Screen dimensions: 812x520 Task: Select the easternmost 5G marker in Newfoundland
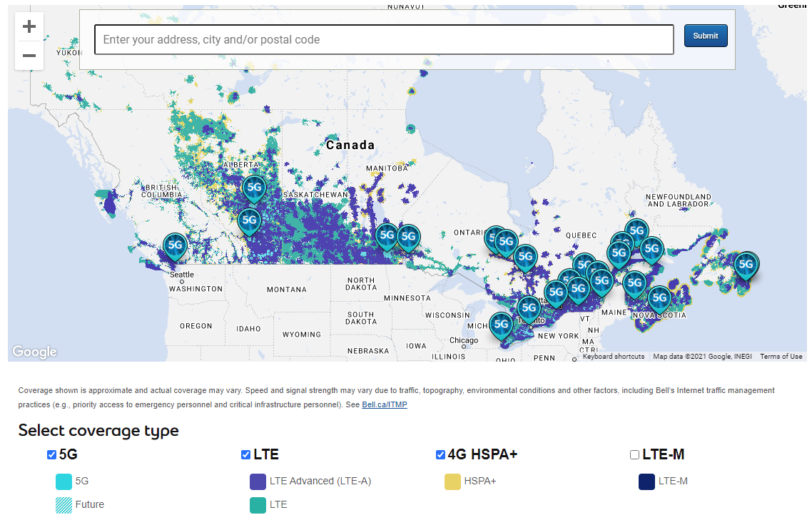click(746, 265)
